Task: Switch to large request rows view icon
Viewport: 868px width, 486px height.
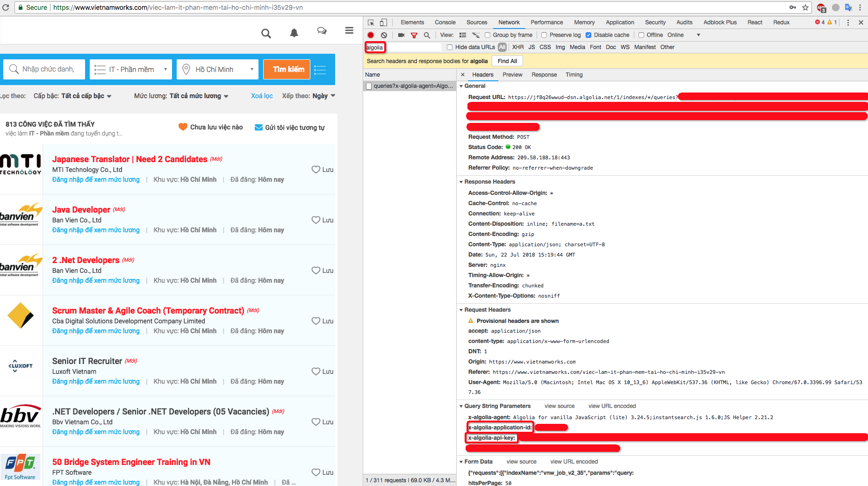Action: click(x=463, y=35)
